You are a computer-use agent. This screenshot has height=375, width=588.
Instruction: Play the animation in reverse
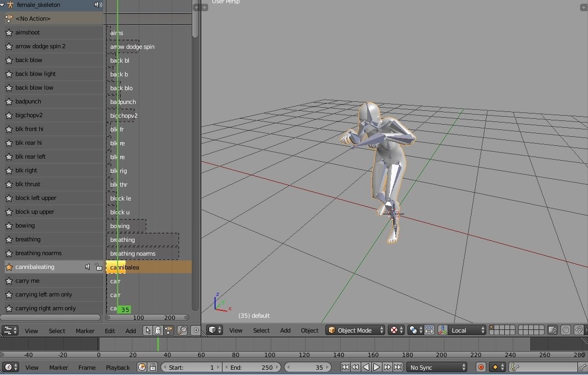coord(366,367)
